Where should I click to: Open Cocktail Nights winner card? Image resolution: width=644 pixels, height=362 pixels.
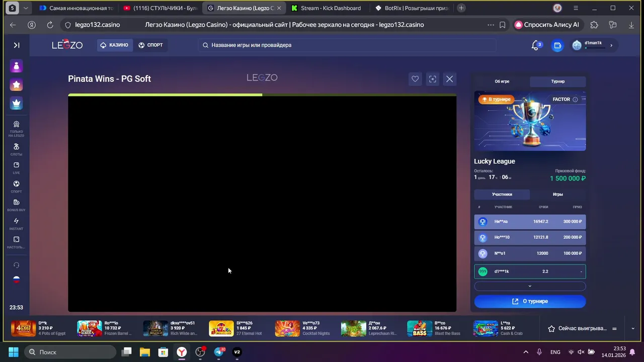(303, 328)
